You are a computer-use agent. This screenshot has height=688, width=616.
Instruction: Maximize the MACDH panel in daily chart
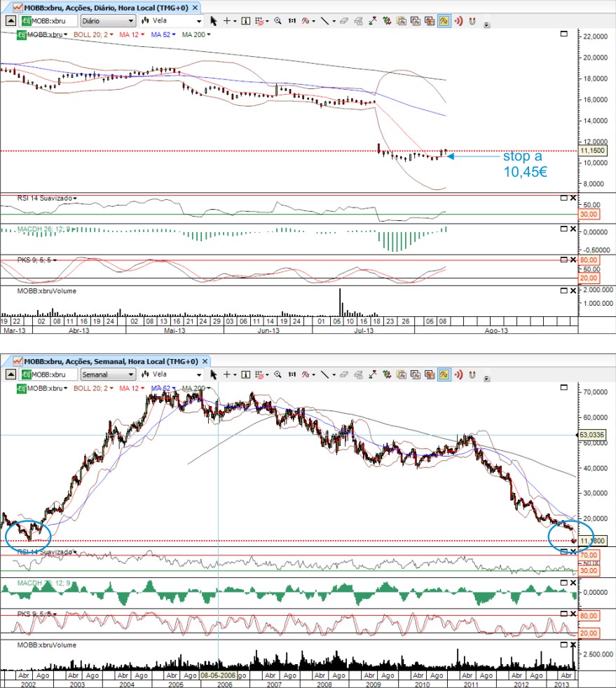563,229
